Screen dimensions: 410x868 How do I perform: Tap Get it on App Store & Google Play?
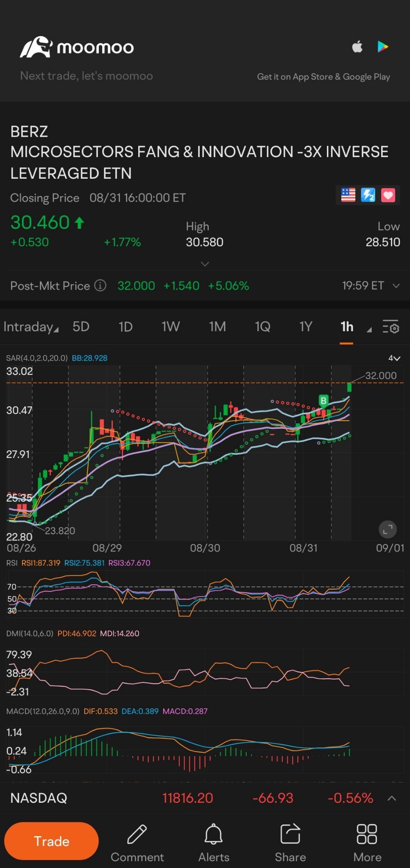[324, 77]
